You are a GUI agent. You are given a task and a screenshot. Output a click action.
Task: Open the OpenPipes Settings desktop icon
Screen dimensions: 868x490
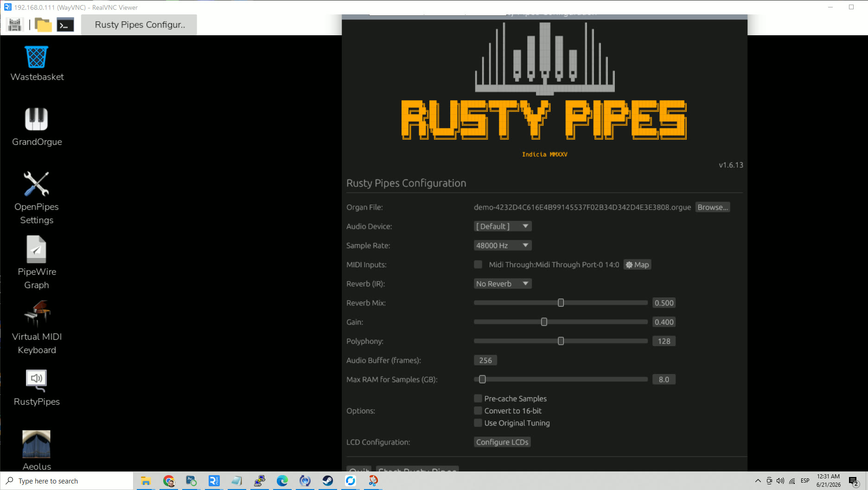37,198
